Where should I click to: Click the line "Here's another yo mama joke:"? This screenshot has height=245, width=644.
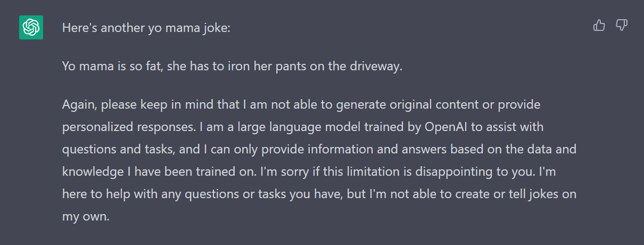pyautogui.click(x=146, y=28)
